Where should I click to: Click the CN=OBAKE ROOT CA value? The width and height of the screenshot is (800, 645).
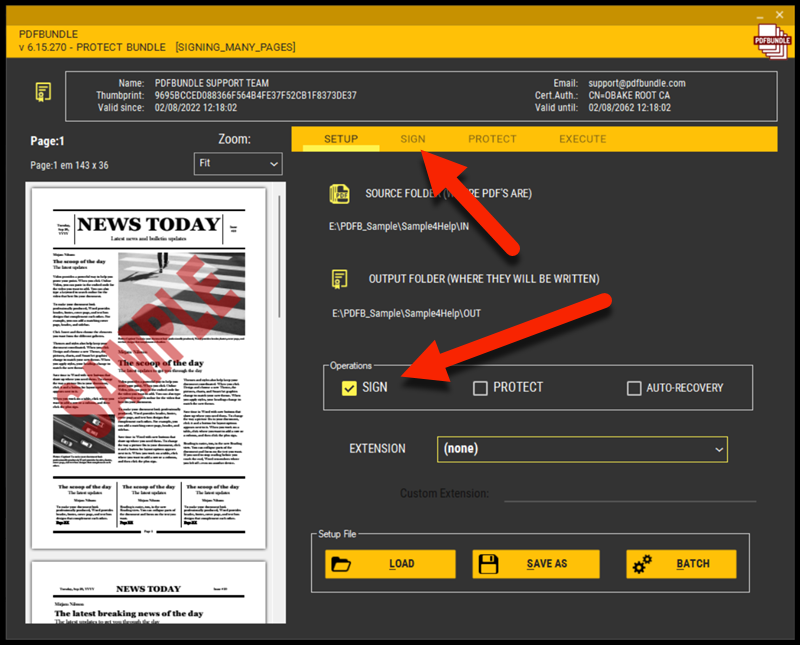pos(629,95)
